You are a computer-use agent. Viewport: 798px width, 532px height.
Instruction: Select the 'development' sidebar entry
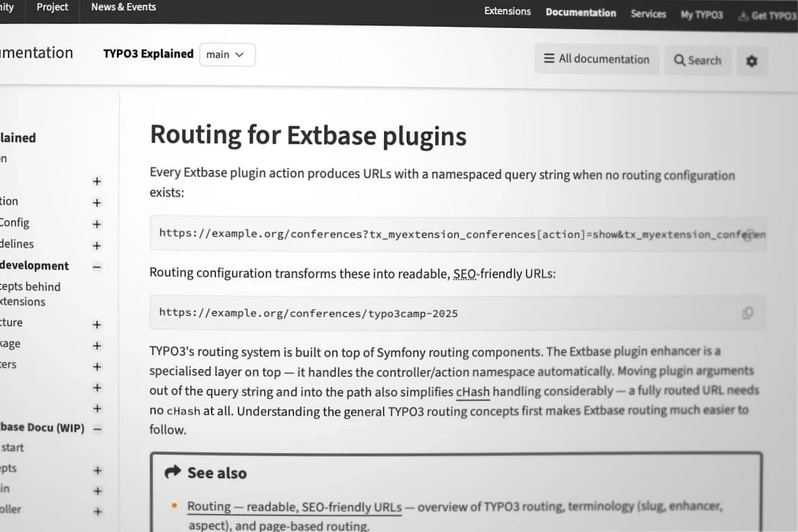[34, 265]
